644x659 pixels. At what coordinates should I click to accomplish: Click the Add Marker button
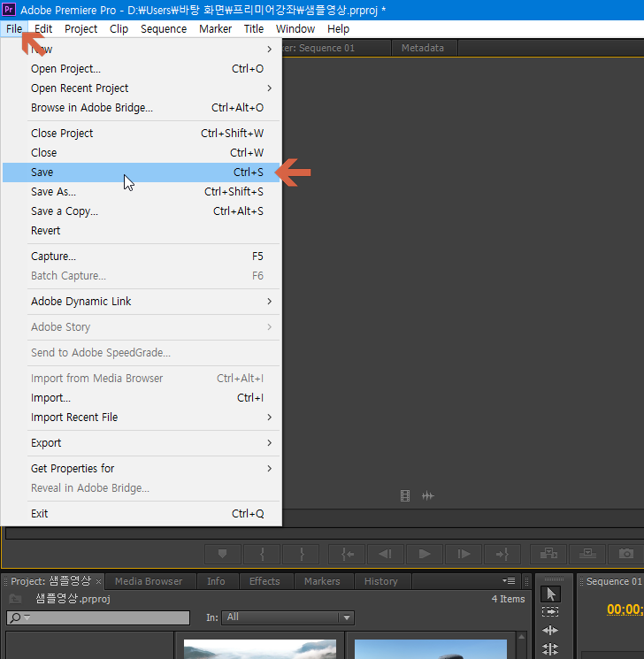coord(223,554)
